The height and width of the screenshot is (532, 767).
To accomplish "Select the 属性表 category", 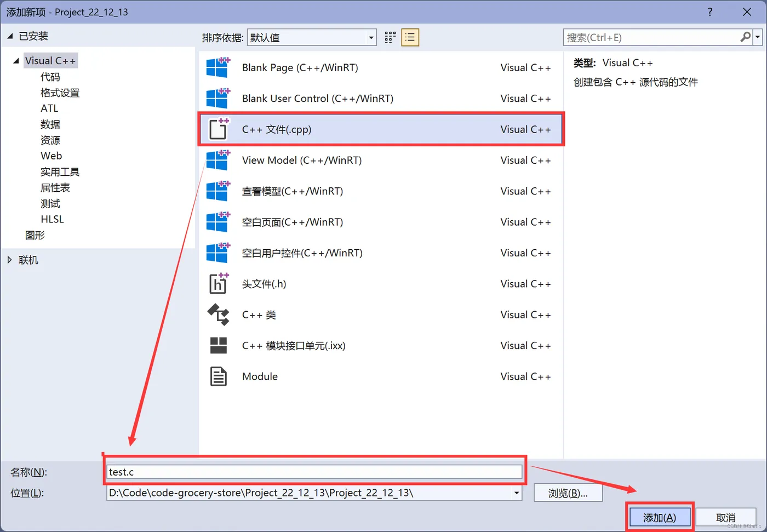I will pos(55,187).
